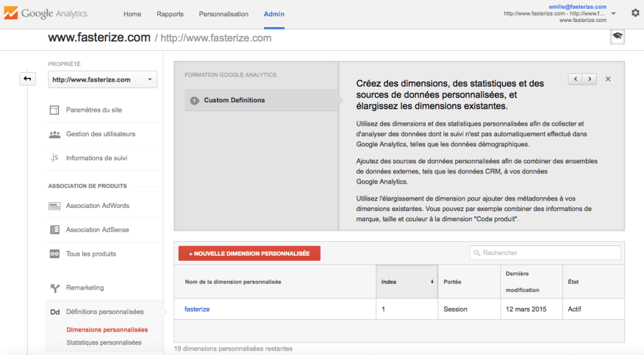
Task: Go to next training slide
Action: tap(590, 79)
